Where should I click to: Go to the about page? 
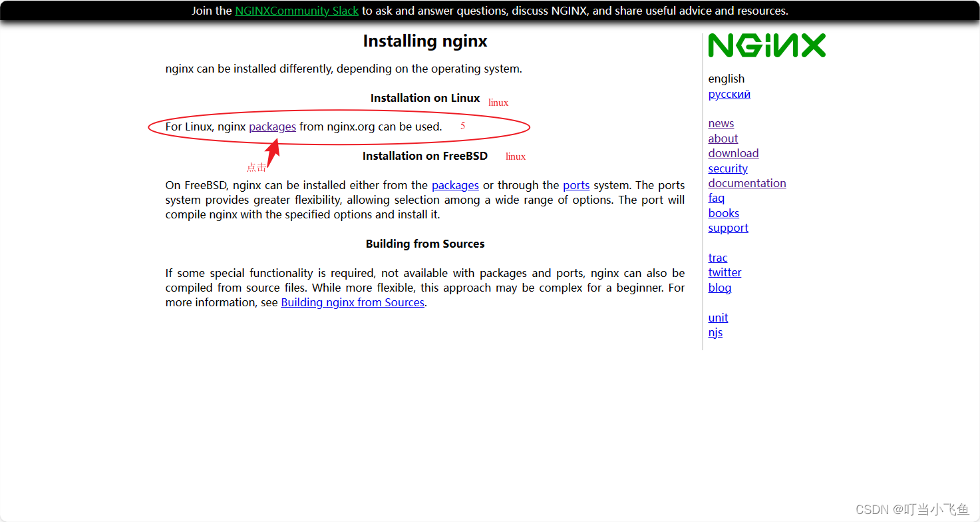click(723, 138)
